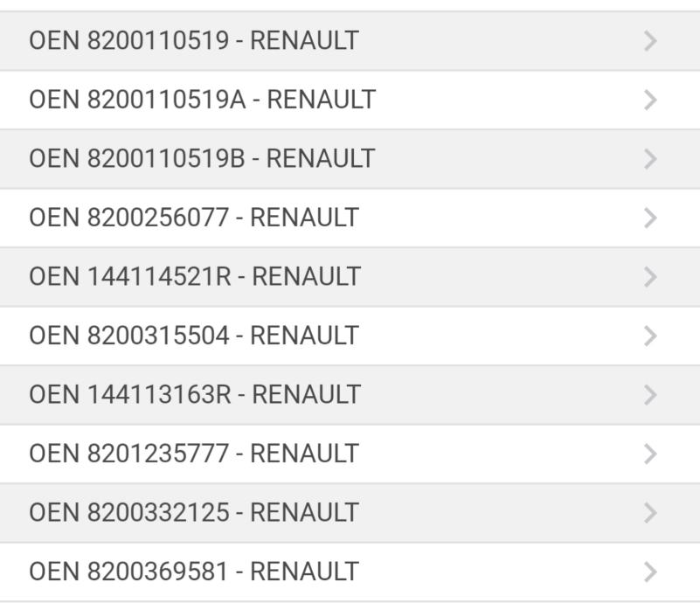Click the chevron icon for OEN 144114521R
Viewport: 700px width, 603px height.
(649, 276)
